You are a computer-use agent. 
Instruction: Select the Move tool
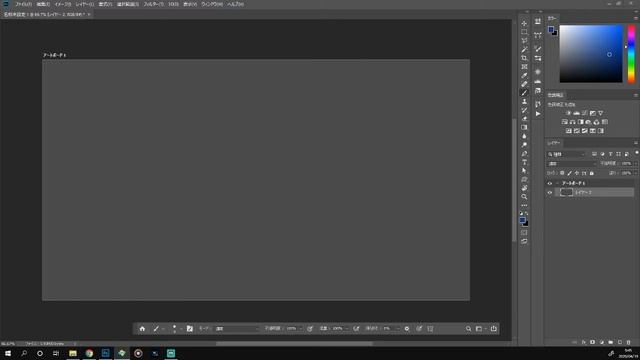[x=524, y=23]
